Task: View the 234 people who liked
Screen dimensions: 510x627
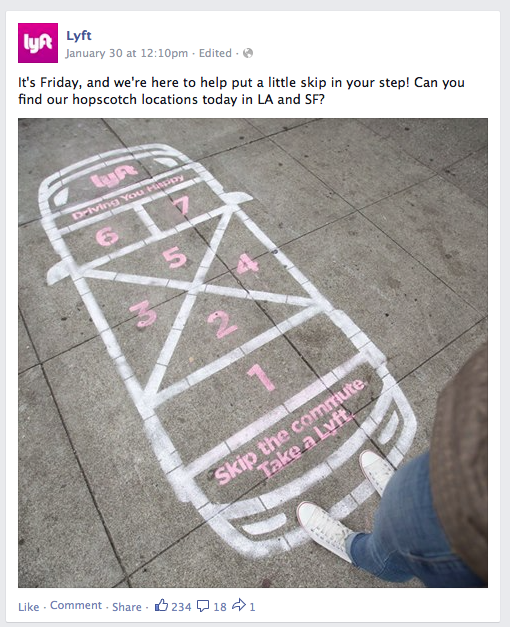Action: [181, 607]
